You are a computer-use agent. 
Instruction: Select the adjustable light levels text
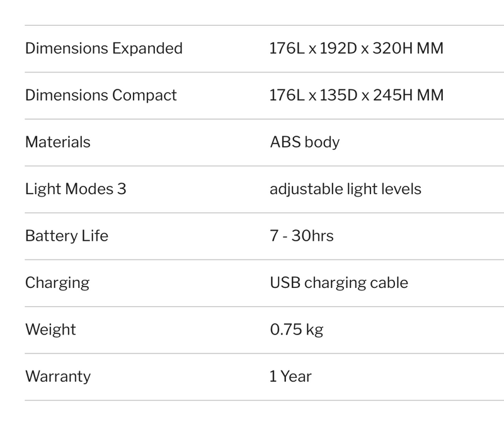coord(345,189)
